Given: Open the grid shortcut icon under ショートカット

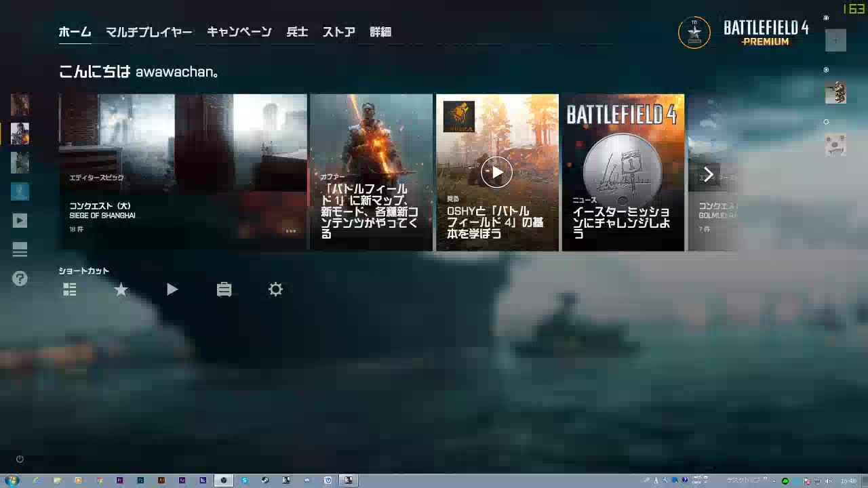Looking at the screenshot, I should pos(70,289).
